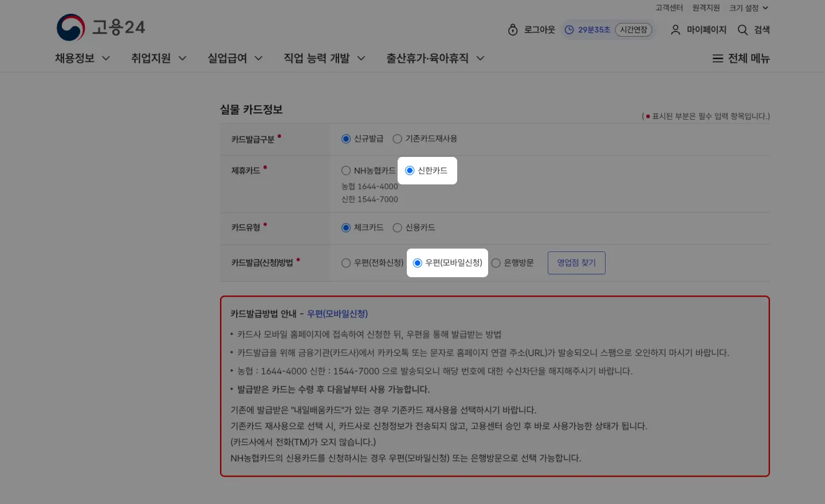Click the 농협 1644-4000 phone text
The height and width of the screenshot is (504, 825).
(370, 187)
